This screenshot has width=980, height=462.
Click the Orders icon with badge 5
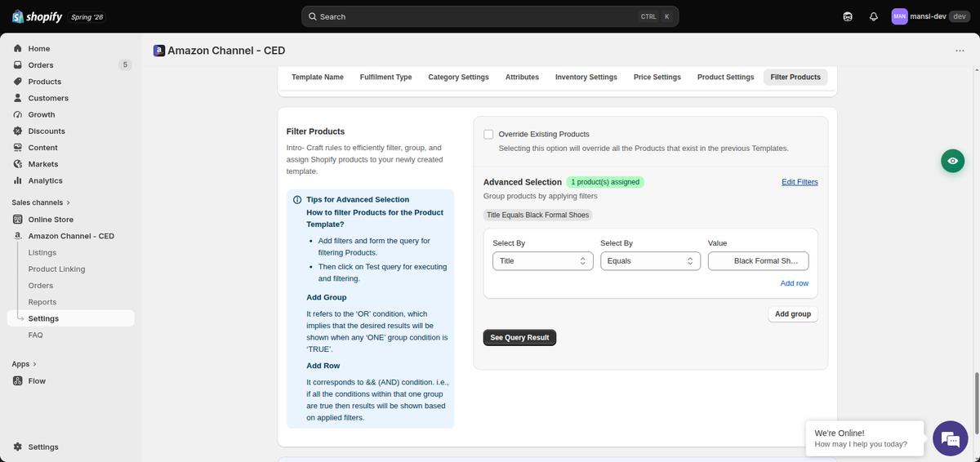pos(18,65)
